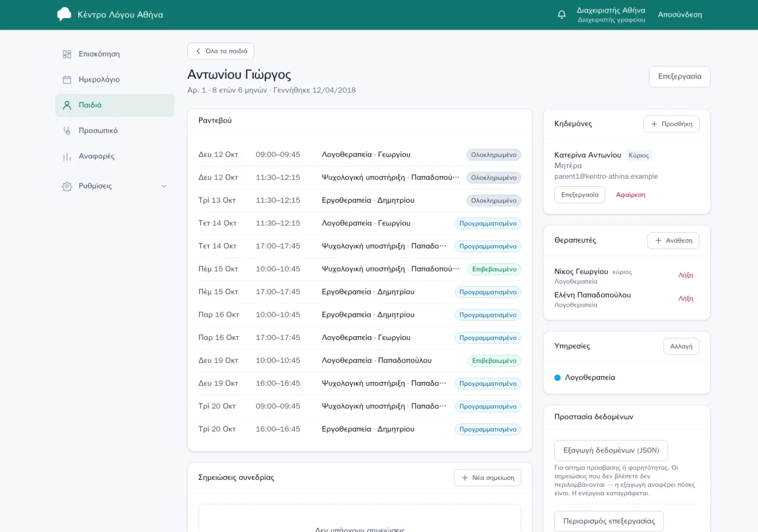Open the Αναφορές menu item

pyautogui.click(x=115, y=156)
